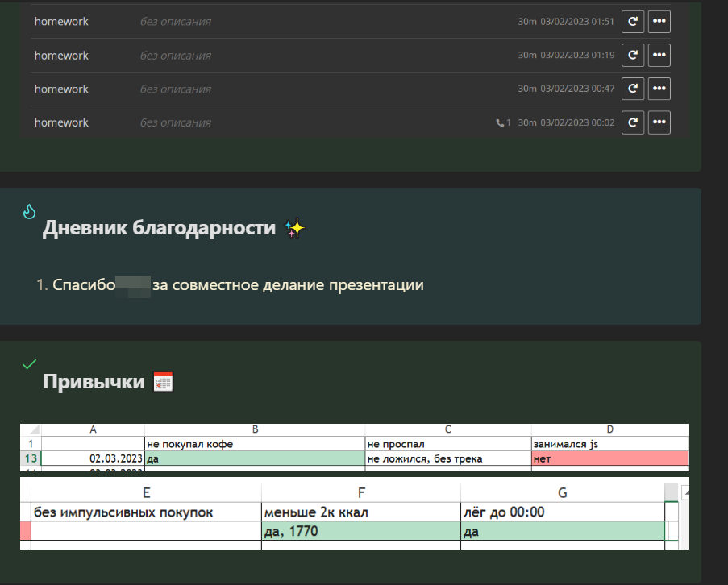The image size is (728, 585).
Task: Click the sparkles emoji beside Дневник благодарности
Action: [296, 229]
